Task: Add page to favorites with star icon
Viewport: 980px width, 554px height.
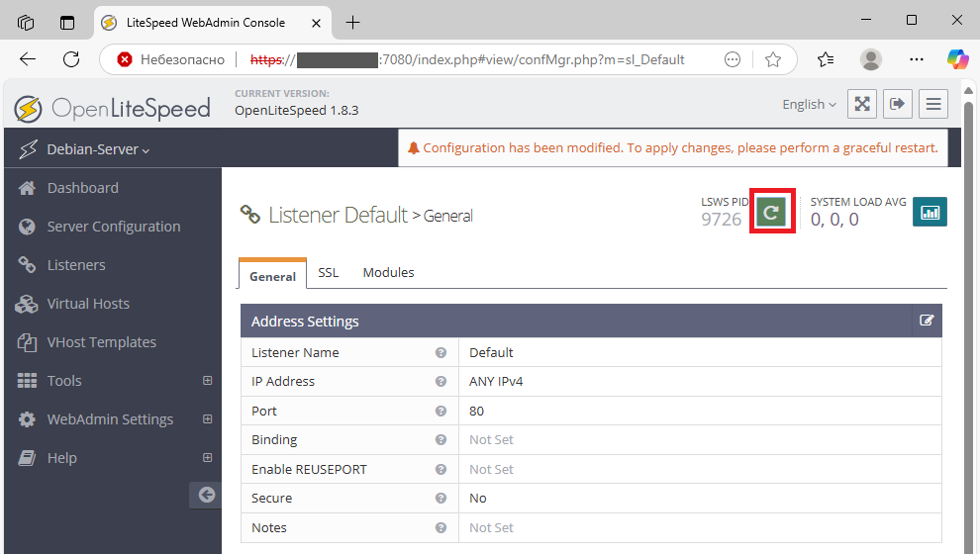Action: [x=773, y=59]
